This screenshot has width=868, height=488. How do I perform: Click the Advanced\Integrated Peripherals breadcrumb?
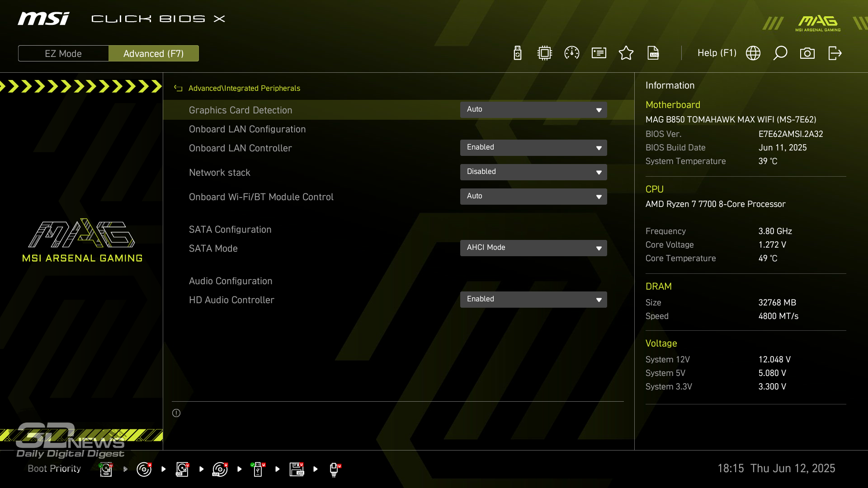[x=244, y=88]
